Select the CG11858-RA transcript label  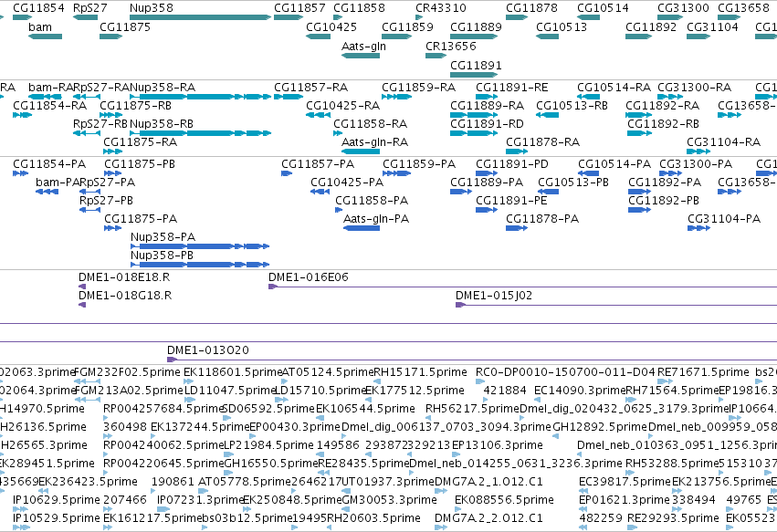pyautogui.click(x=370, y=123)
